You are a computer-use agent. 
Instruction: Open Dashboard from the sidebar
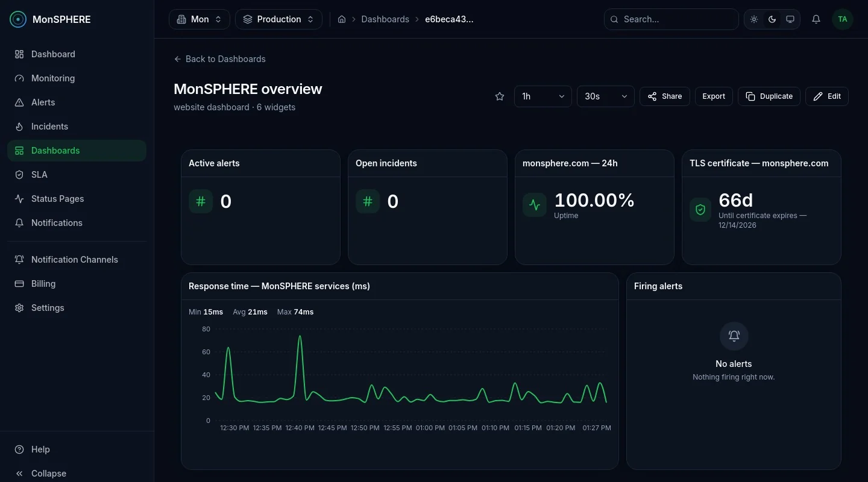pos(77,54)
